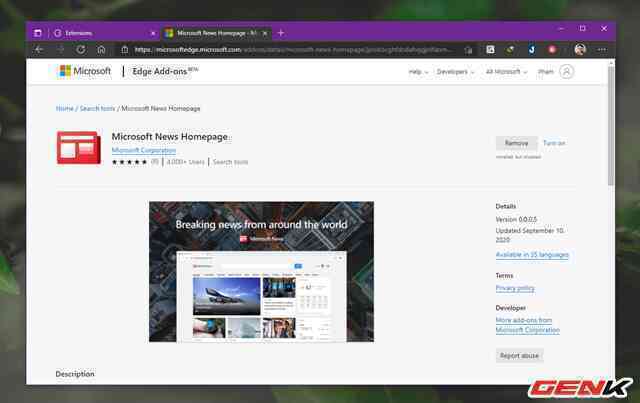The image size is (640, 403).
Task: Expand the Help dropdown
Action: click(418, 72)
